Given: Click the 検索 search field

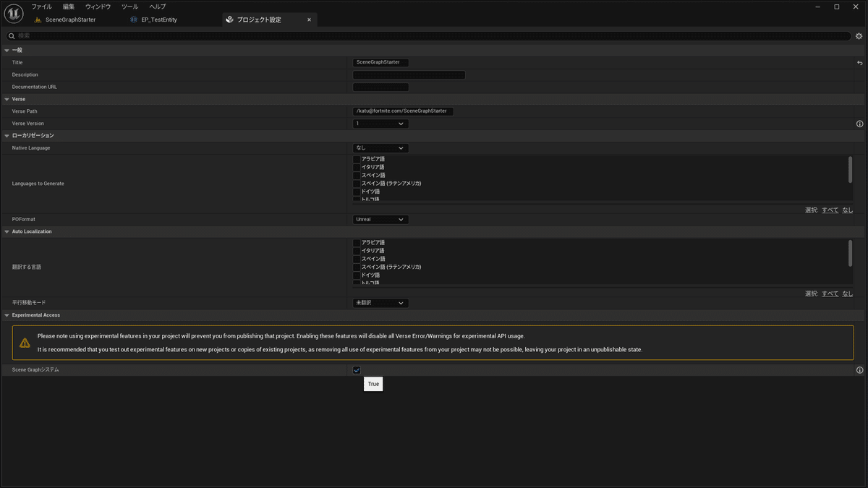Looking at the screenshot, I should point(428,35).
